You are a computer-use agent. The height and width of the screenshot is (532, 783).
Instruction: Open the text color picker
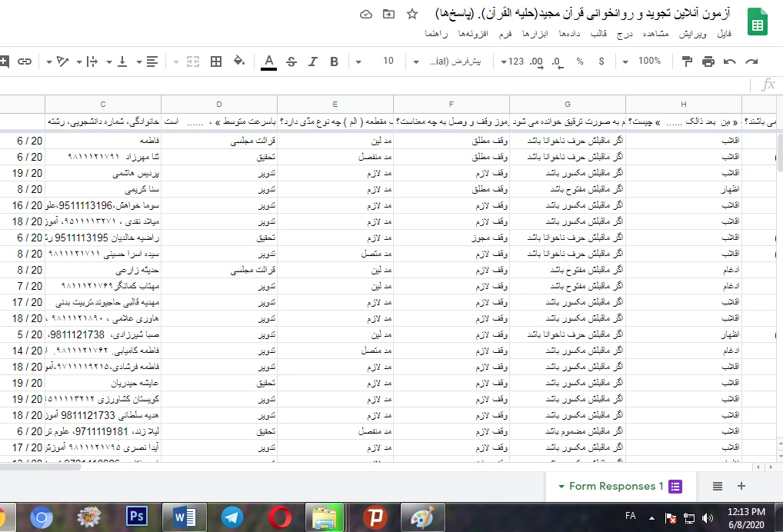tap(268, 62)
